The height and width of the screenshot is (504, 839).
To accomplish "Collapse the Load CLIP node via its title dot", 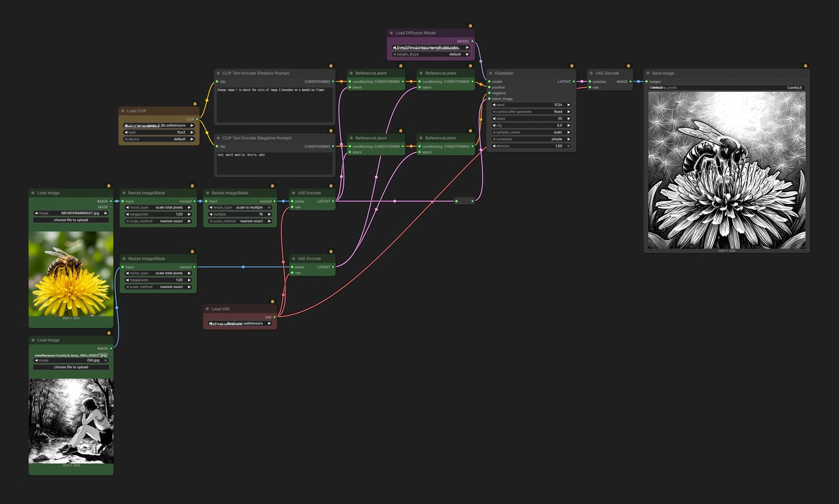I will click(123, 111).
